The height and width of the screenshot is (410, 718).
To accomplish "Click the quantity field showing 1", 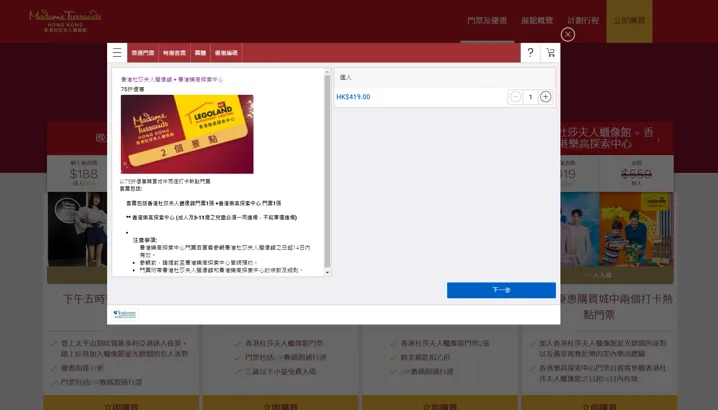I will click(x=530, y=97).
